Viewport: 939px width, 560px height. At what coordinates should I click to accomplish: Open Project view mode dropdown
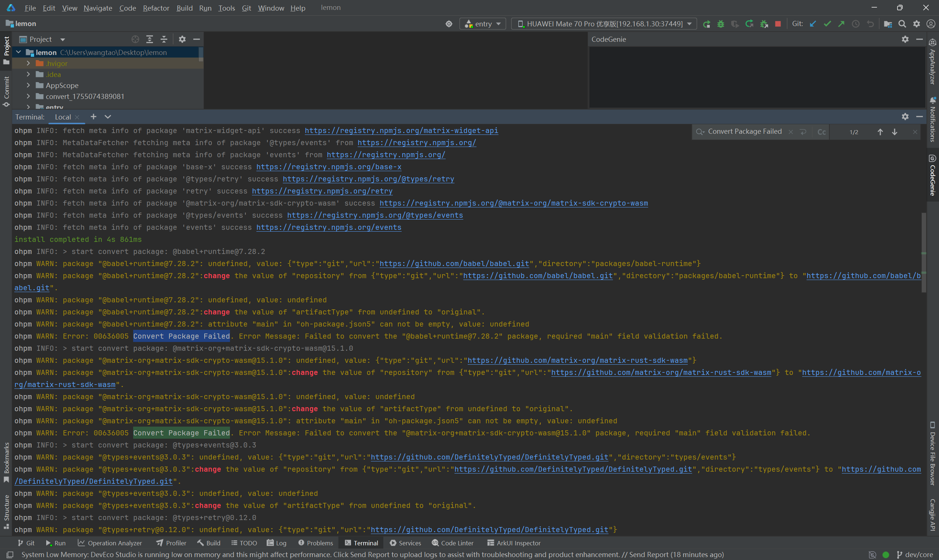[63, 40]
